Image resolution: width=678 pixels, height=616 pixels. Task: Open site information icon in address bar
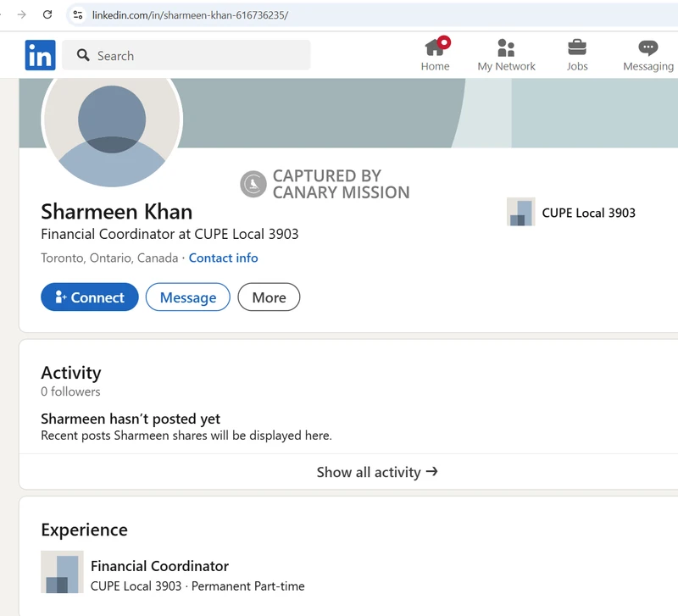click(x=78, y=15)
